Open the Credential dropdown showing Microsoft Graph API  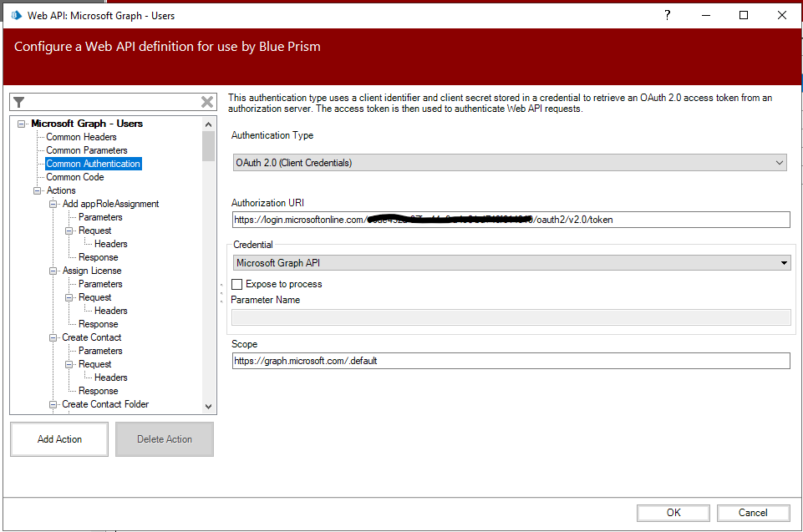point(511,263)
